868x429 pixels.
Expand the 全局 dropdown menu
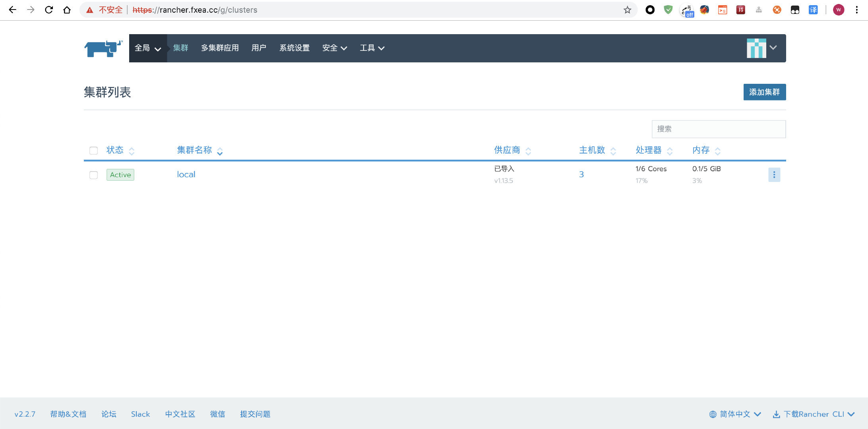tap(147, 48)
